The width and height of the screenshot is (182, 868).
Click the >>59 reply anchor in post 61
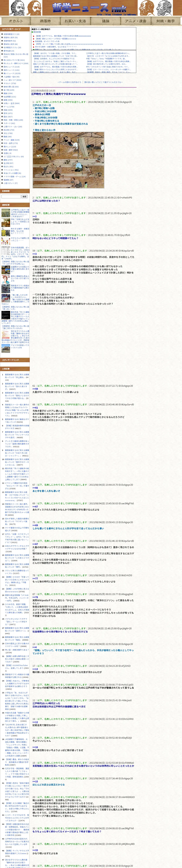click(x=35, y=389)
